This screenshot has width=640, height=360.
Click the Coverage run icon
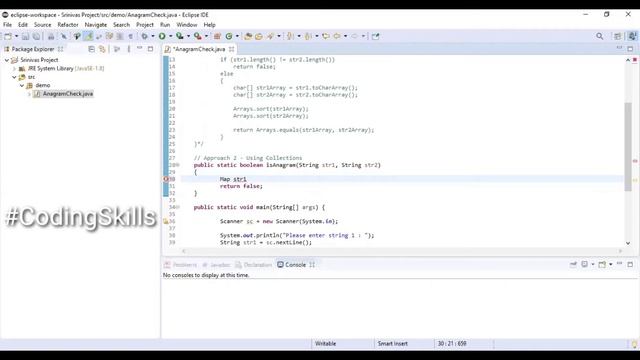click(180, 36)
